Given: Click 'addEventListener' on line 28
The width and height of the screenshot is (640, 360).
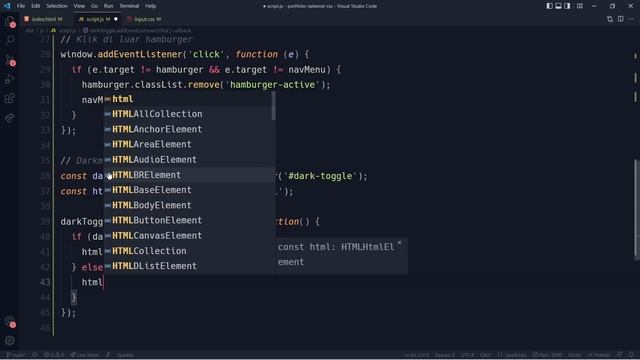Looking at the screenshot, I should [x=140, y=54].
